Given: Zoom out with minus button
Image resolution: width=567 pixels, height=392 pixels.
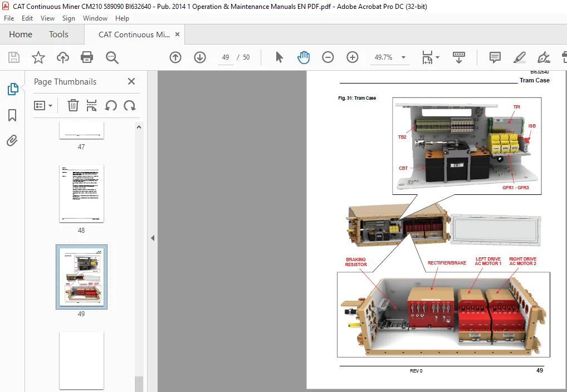Looking at the screenshot, I should click(328, 57).
